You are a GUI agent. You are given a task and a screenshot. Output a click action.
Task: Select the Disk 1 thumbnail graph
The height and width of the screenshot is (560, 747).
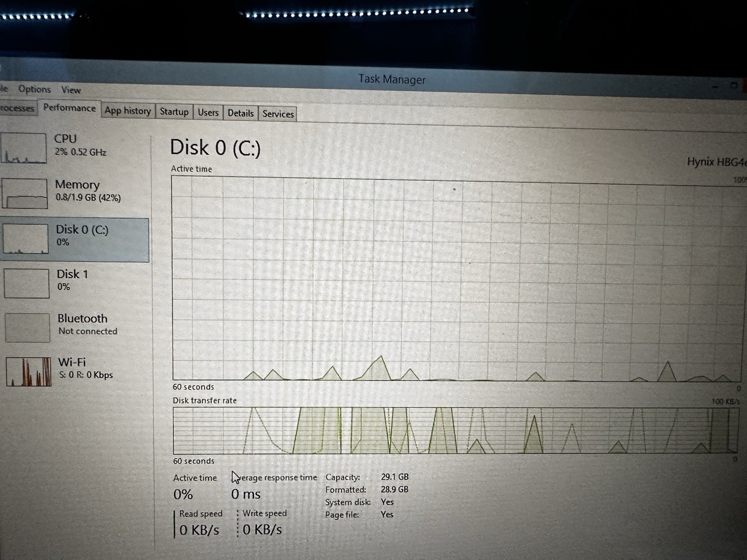27,283
